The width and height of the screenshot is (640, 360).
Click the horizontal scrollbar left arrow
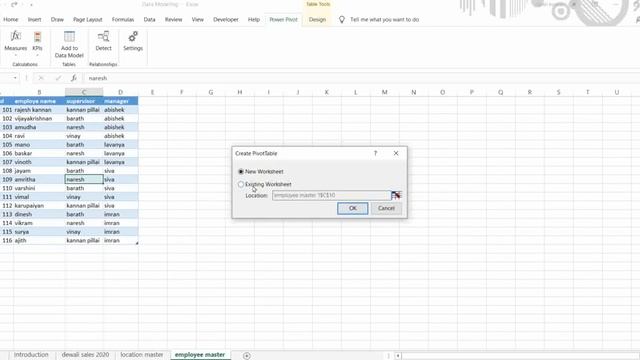coord(398,356)
